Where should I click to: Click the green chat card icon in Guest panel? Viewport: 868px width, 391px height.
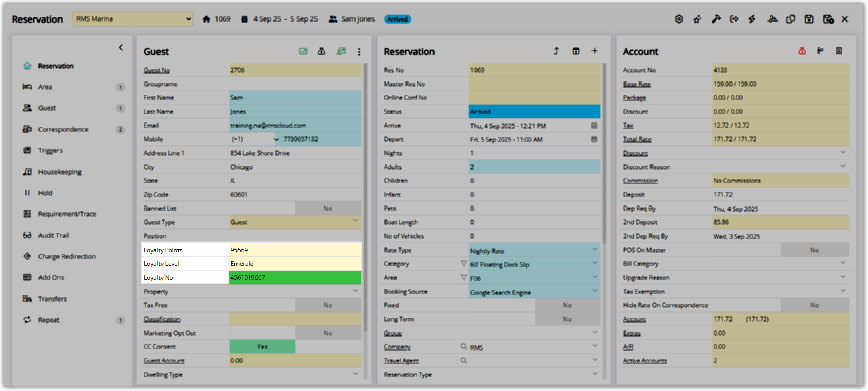pos(341,51)
